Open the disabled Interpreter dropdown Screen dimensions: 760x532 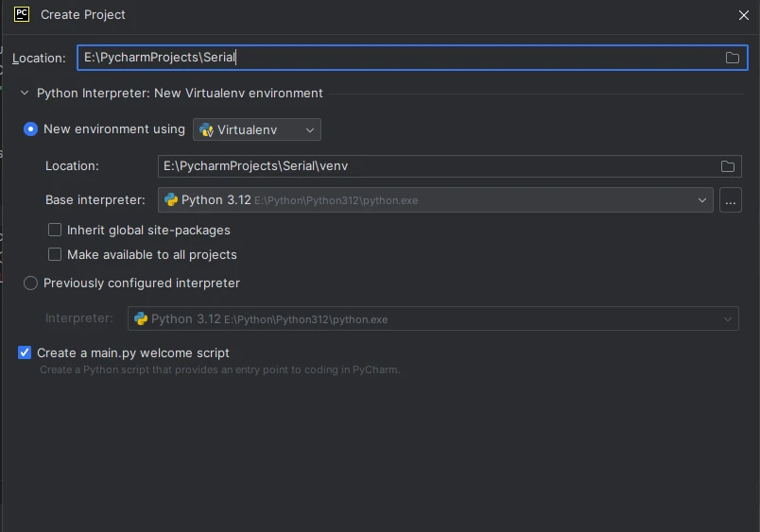[x=433, y=318]
